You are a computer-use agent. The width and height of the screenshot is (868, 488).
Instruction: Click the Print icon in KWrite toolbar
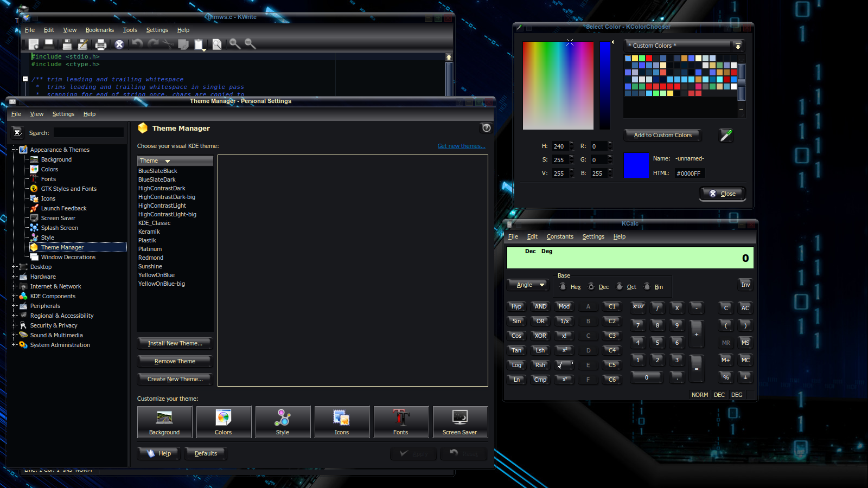tap(101, 44)
